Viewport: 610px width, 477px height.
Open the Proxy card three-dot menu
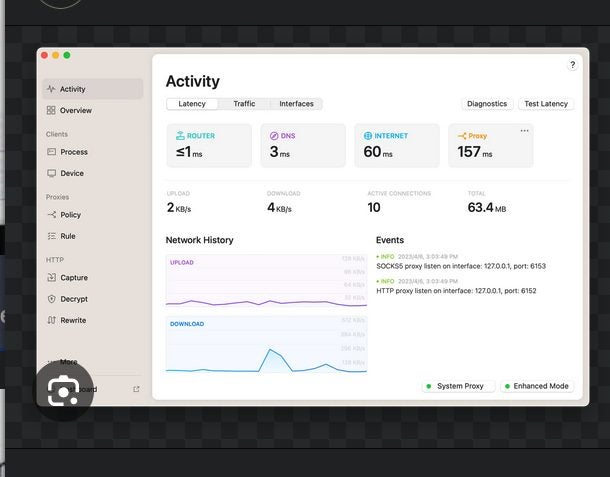click(525, 131)
